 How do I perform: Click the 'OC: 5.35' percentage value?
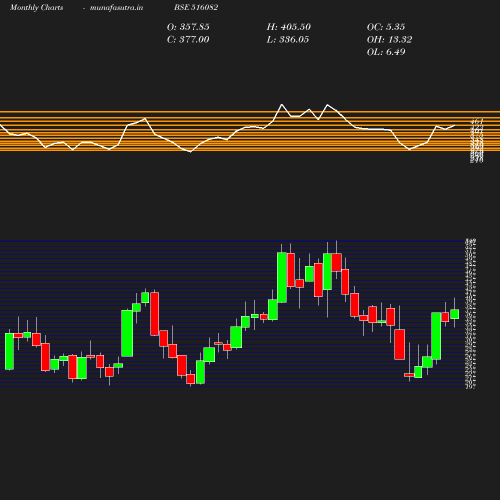(386, 27)
